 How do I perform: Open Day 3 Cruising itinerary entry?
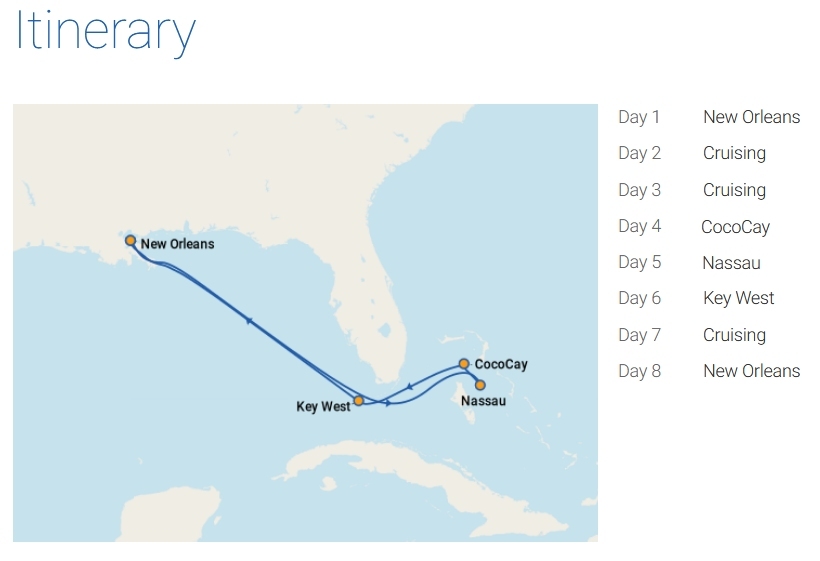click(x=692, y=190)
